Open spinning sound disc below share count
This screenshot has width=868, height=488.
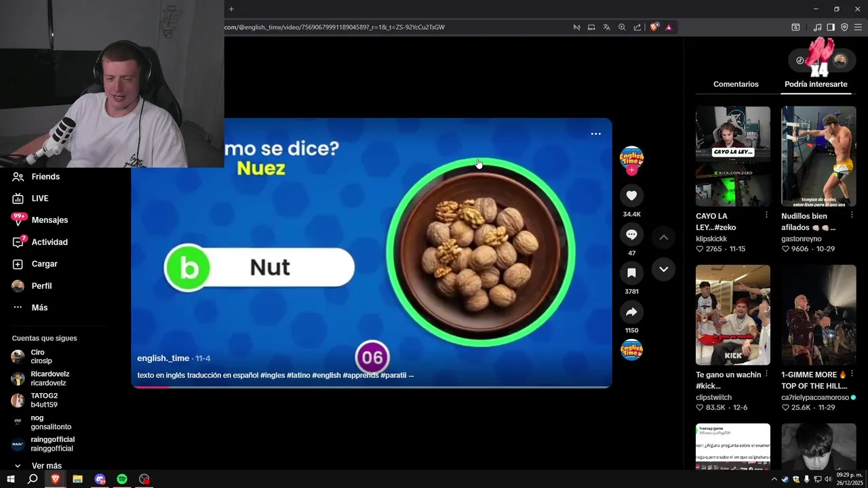pyautogui.click(x=631, y=350)
